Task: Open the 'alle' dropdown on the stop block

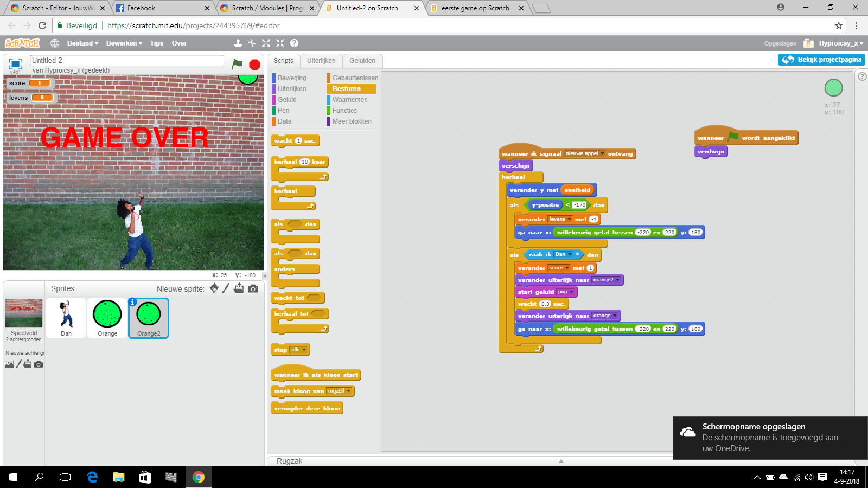Action: tap(299, 350)
